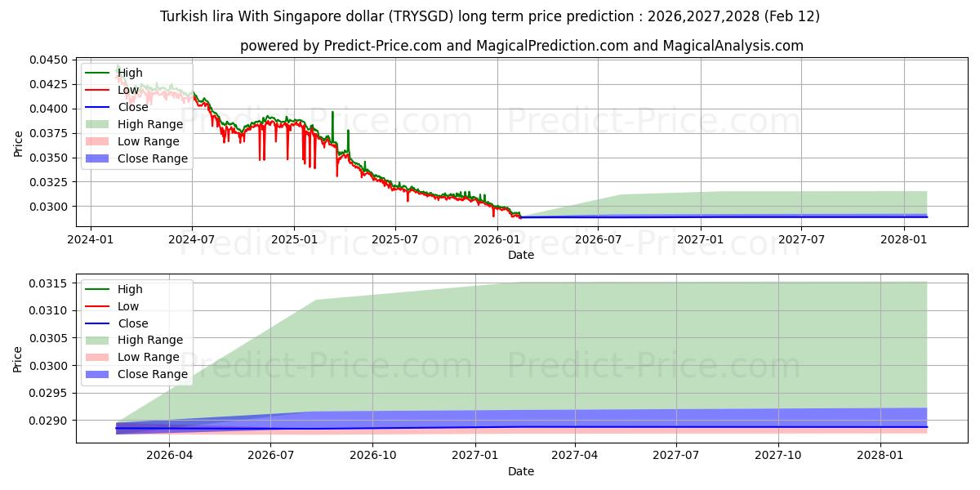Image resolution: width=980 pixels, height=490 pixels.
Task: Select the Date axis label on bottom chart
Action: [523, 471]
